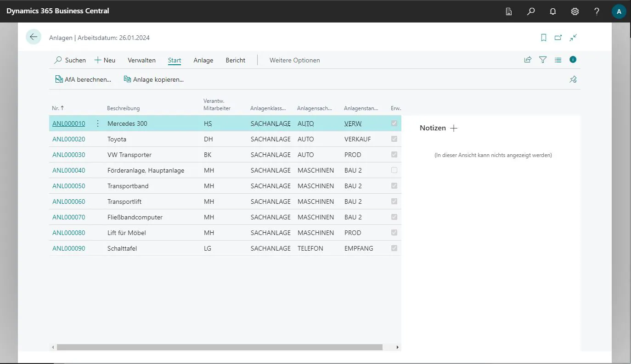
Task: Sort by the Nr. column header
Action: (x=58, y=108)
